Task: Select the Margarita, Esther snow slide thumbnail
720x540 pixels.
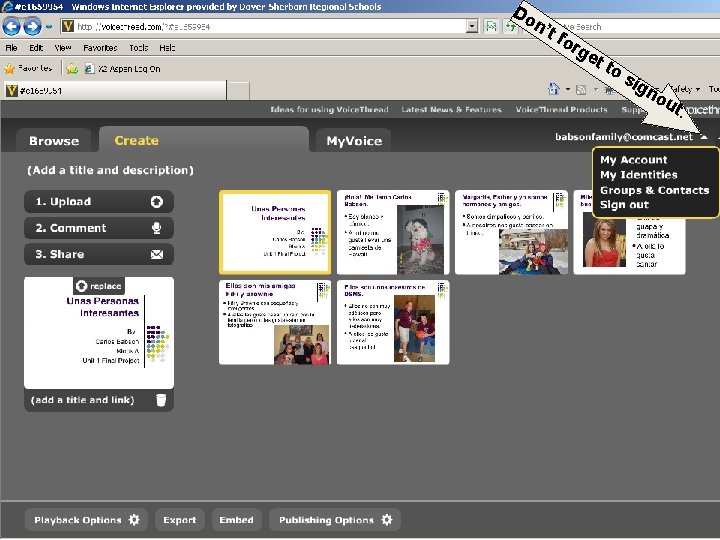Action: pos(511,232)
